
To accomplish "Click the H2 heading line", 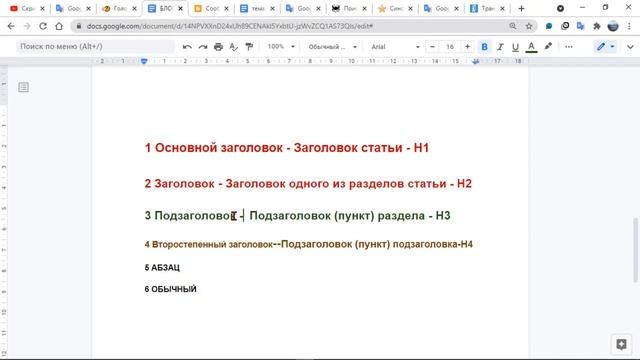I will tap(308, 184).
